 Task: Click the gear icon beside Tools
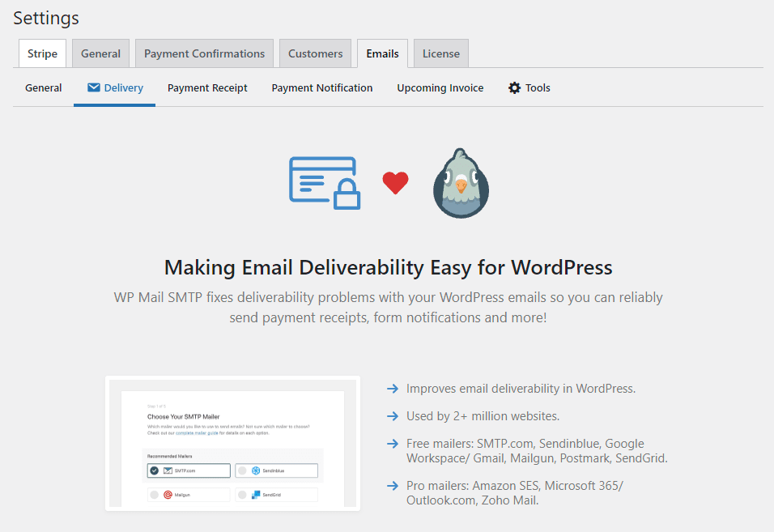coord(514,87)
